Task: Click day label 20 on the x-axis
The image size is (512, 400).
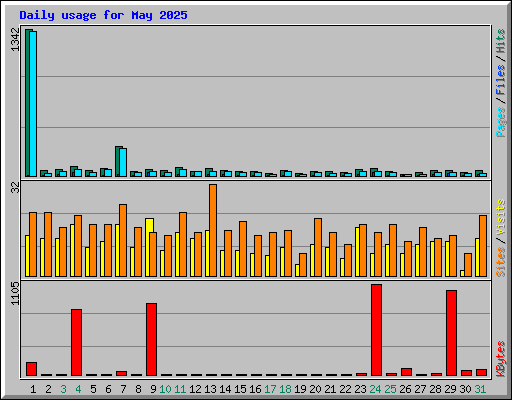Action: 315,389
